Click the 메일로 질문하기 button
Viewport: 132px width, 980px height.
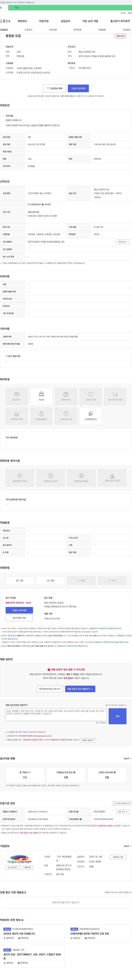point(88,740)
